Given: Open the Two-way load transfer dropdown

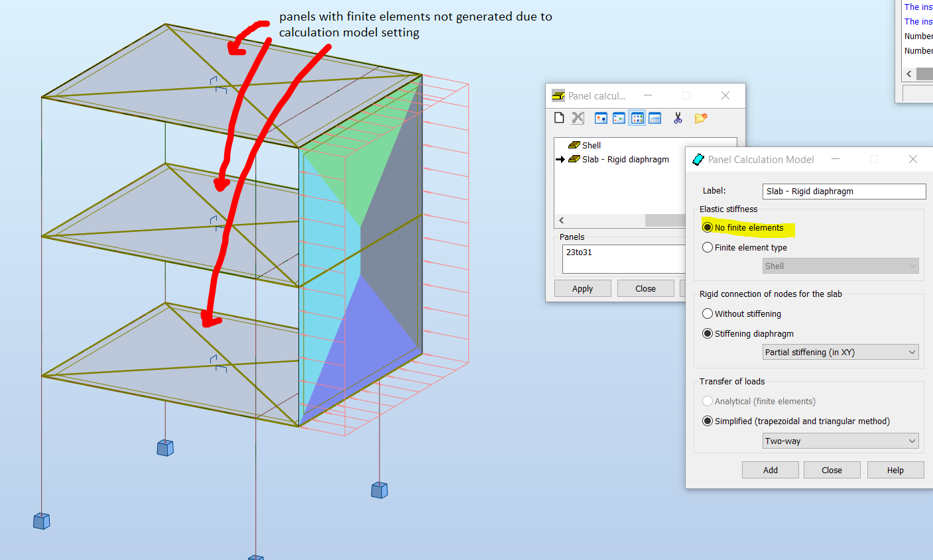Looking at the screenshot, I should point(840,440).
